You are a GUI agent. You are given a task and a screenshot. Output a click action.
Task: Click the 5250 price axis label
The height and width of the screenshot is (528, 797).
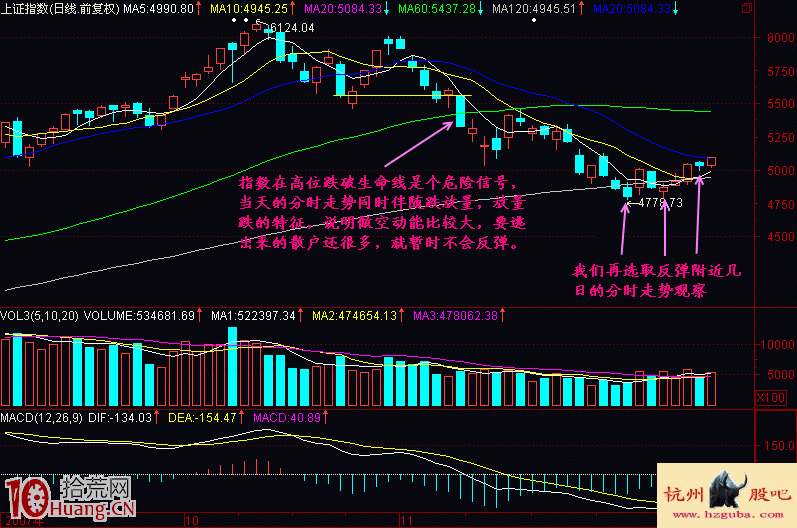point(781,138)
